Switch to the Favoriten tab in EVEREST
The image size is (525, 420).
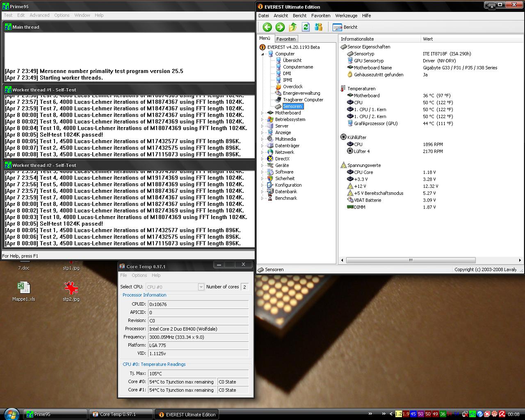pos(286,39)
